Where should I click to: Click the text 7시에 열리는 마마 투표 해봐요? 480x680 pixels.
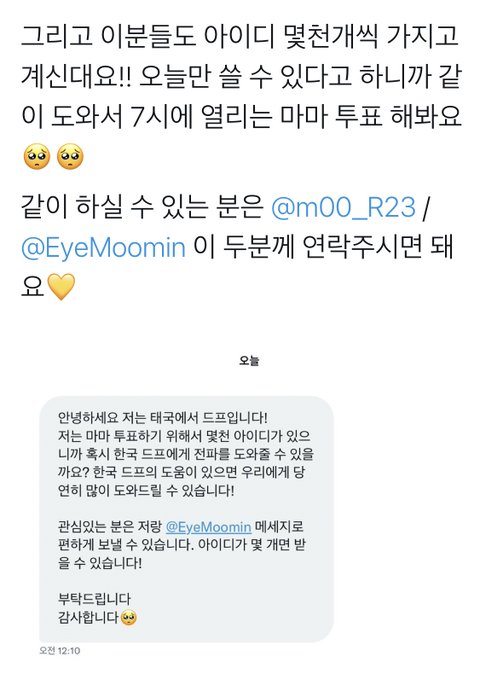coord(296,116)
